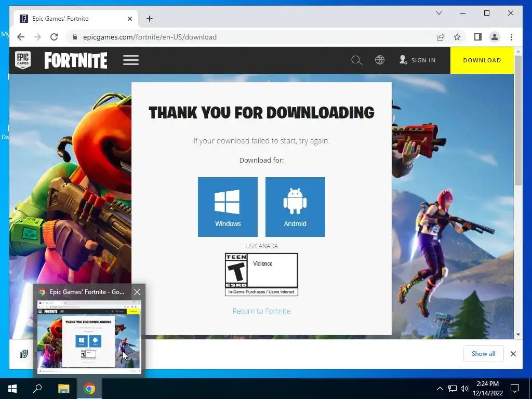The height and width of the screenshot is (399, 532).
Task: Click the volume speaker tray icon
Action: tap(464, 389)
